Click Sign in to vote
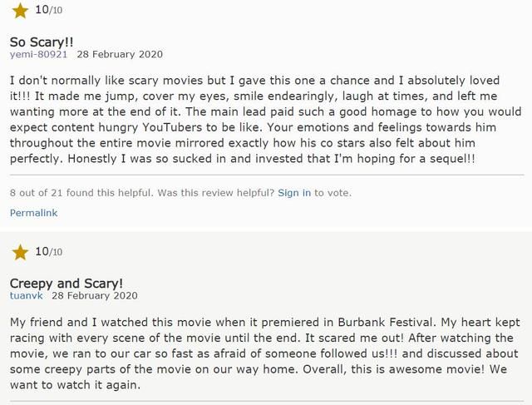 [294, 193]
